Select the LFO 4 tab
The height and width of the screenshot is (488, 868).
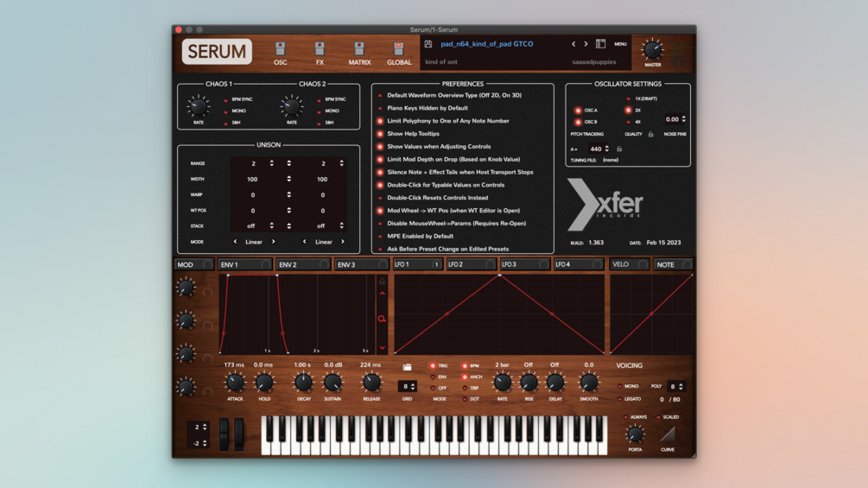point(579,264)
